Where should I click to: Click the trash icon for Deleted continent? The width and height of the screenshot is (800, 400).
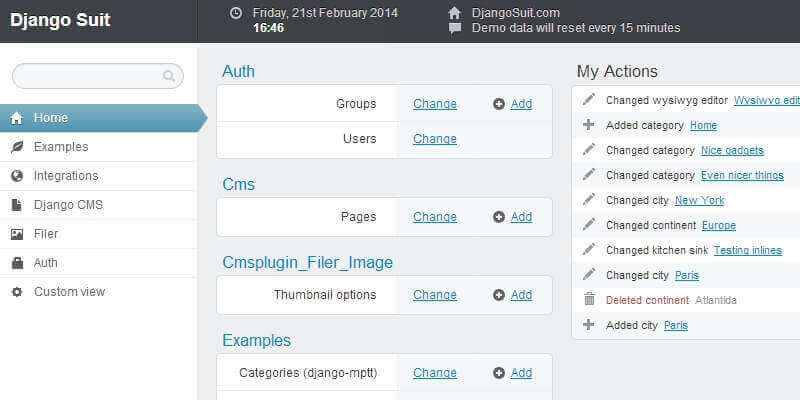click(589, 300)
